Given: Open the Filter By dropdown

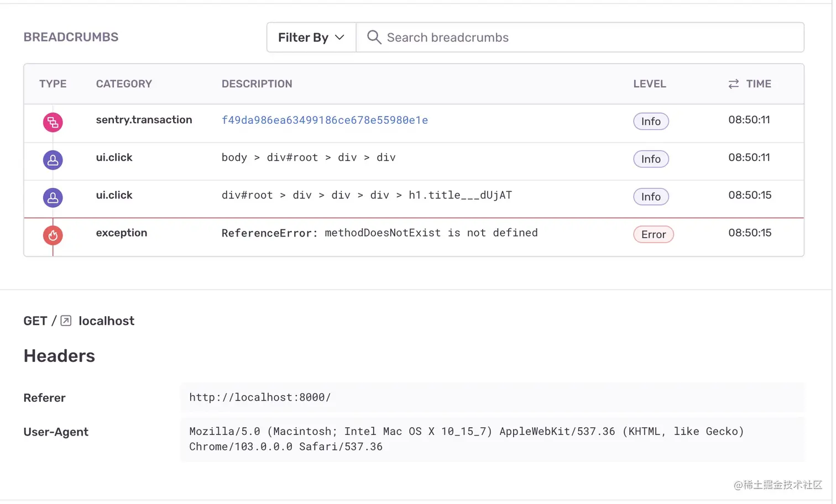Looking at the screenshot, I should tap(311, 38).
